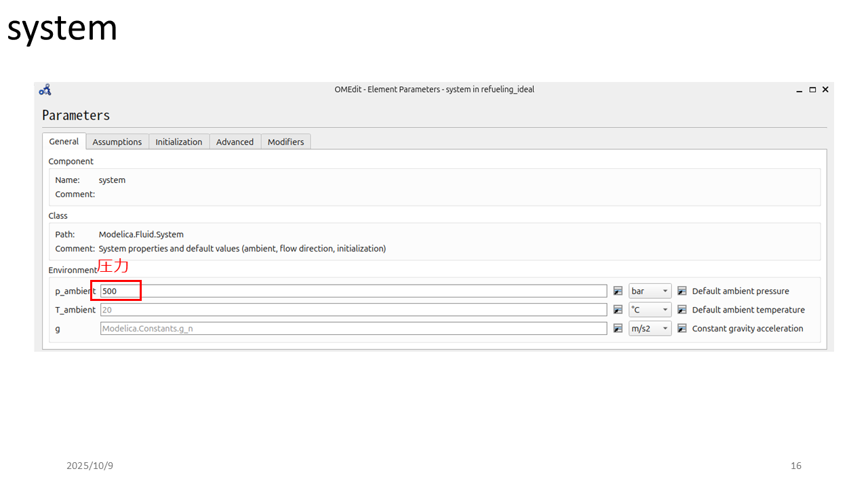
Task: Open the m/s2 gravity unit dropdown
Action: pos(650,329)
